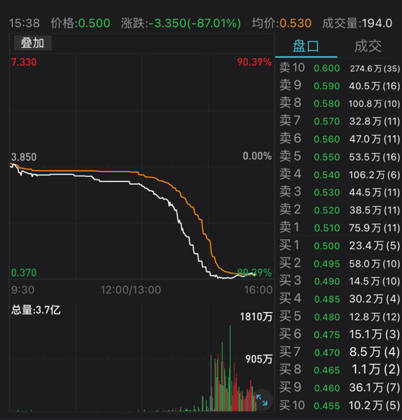Select the 卖10 order row at 0.600
Screen dimensions: 402x420
click(x=339, y=68)
